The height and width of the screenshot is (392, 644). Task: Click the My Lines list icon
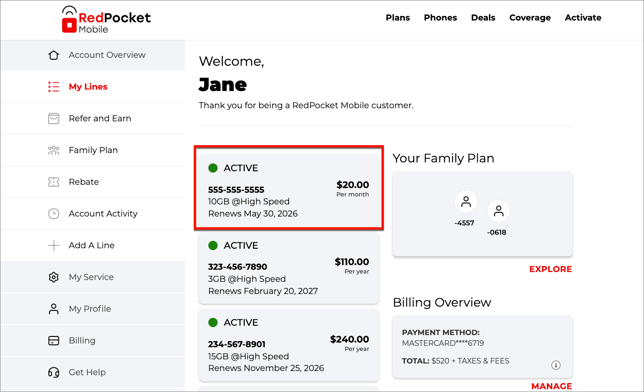coord(53,87)
